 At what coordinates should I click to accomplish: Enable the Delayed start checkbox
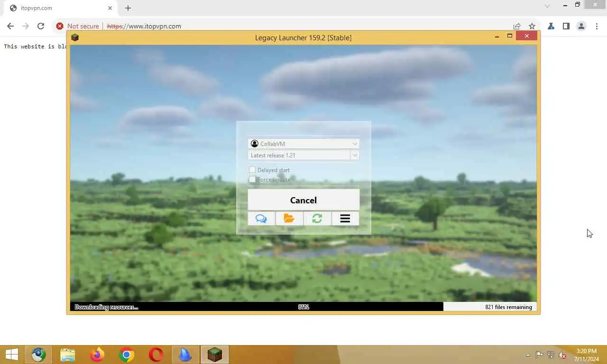click(252, 170)
